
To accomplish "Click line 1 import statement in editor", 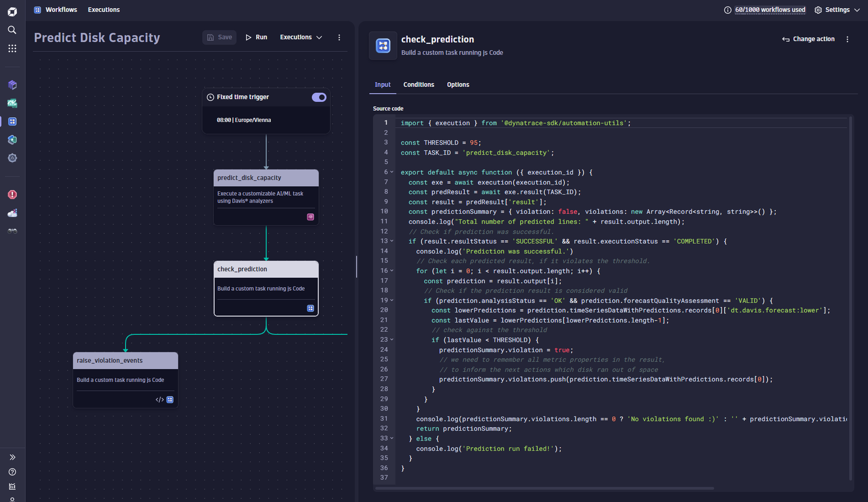I will [x=515, y=123].
